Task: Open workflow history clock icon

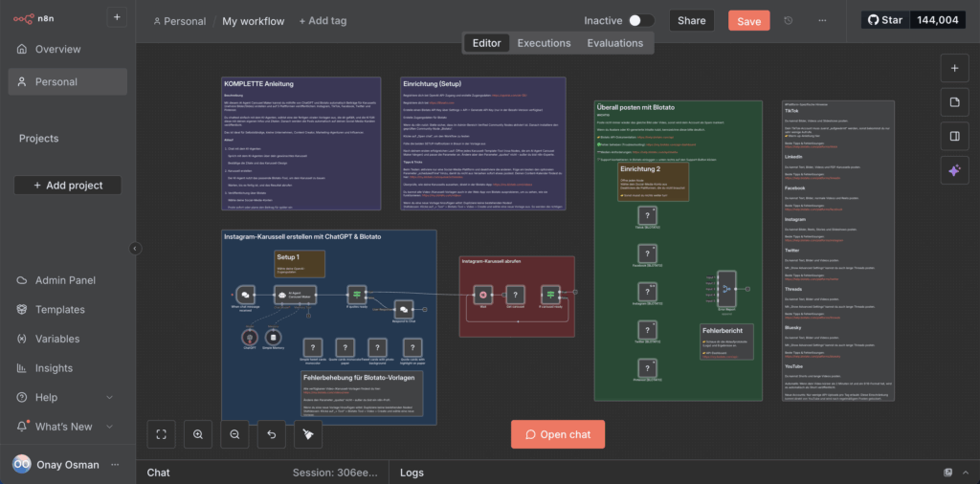Action: (789, 21)
